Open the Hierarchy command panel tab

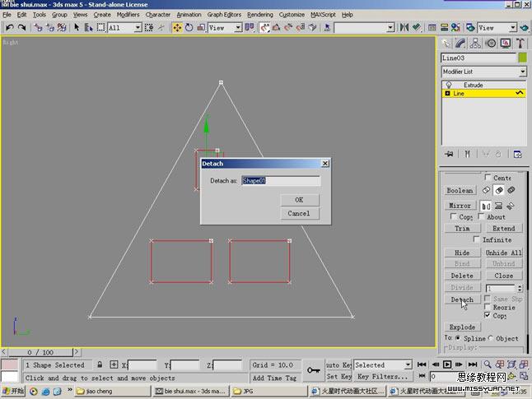pos(475,44)
